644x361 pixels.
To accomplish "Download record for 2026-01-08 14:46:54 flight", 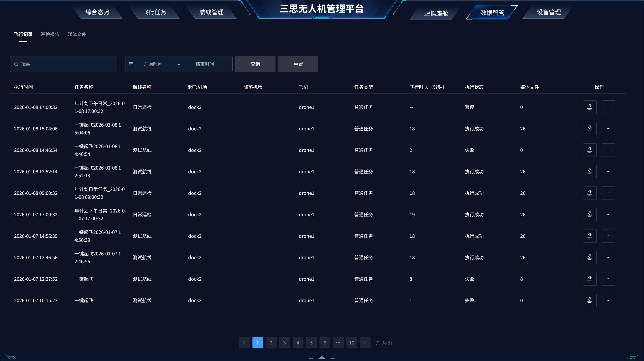I will 589,150.
